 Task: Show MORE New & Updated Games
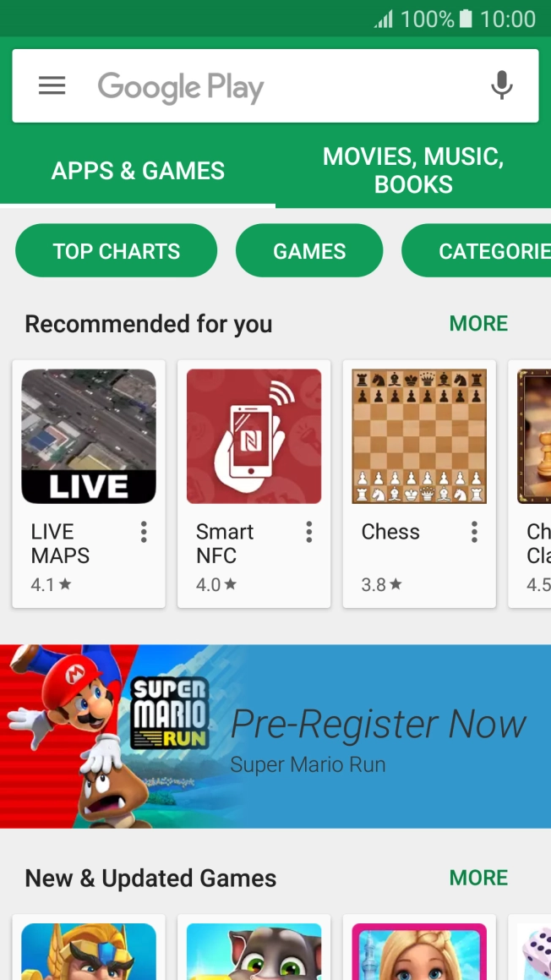[478, 879]
